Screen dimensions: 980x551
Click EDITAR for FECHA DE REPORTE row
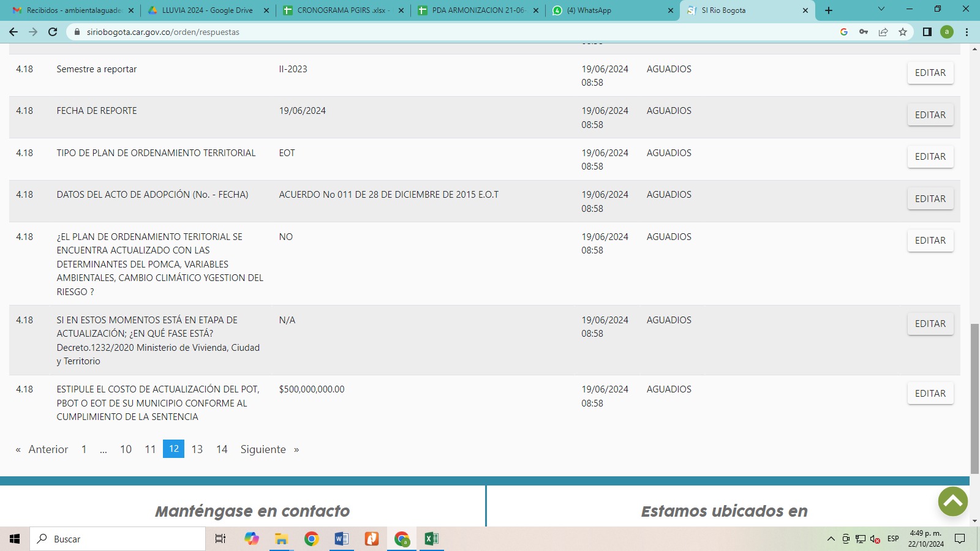[x=930, y=115]
